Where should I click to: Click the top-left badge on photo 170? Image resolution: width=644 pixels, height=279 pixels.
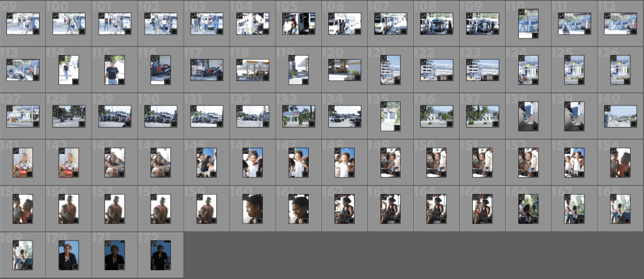pos(62,244)
